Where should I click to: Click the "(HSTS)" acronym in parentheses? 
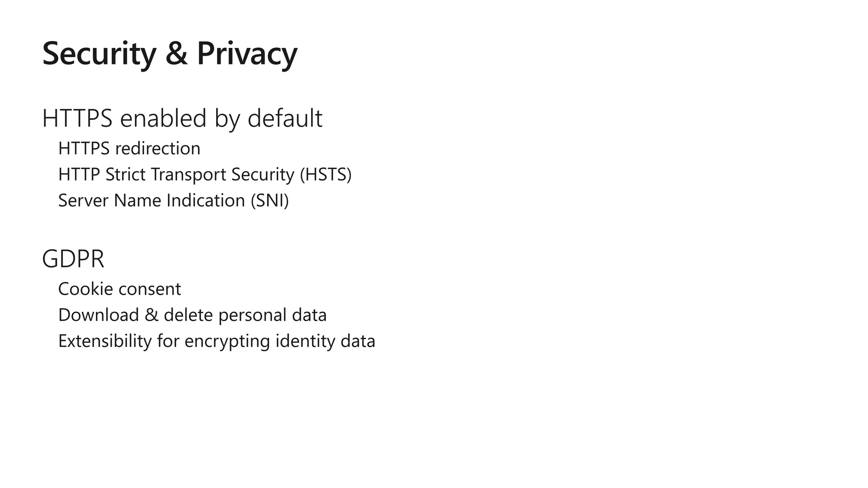325,175
